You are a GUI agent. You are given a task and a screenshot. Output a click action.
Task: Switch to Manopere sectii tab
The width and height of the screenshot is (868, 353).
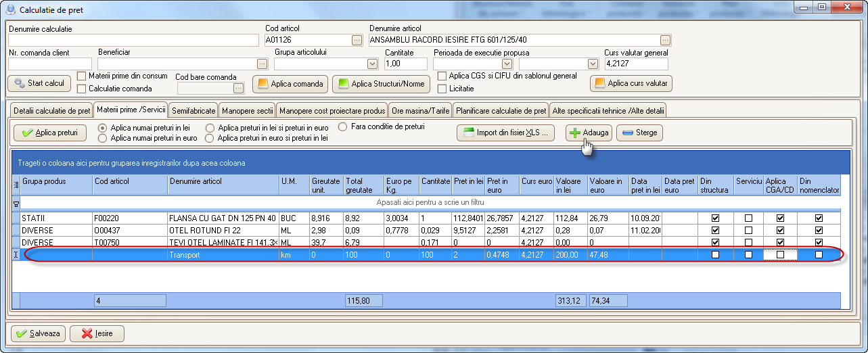point(247,110)
